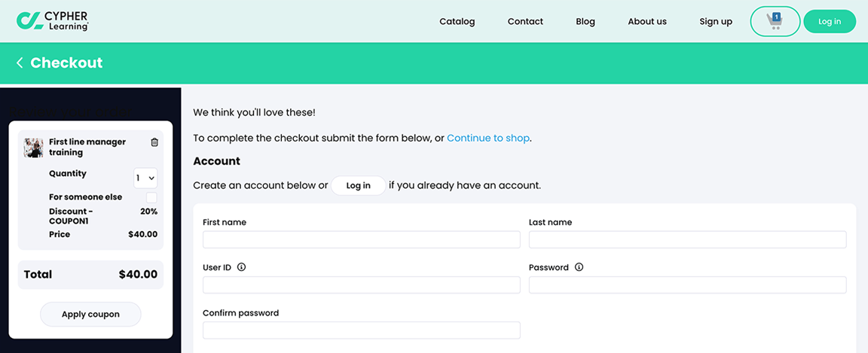Focus the Confirm password input field
868x353 pixels.
(x=362, y=330)
